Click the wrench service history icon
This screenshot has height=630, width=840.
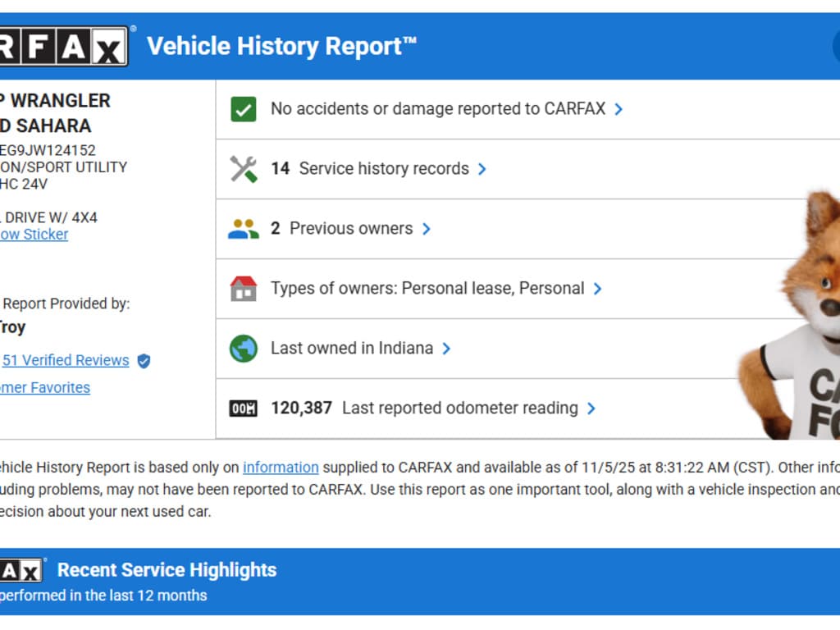pyautogui.click(x=244, y=169)
